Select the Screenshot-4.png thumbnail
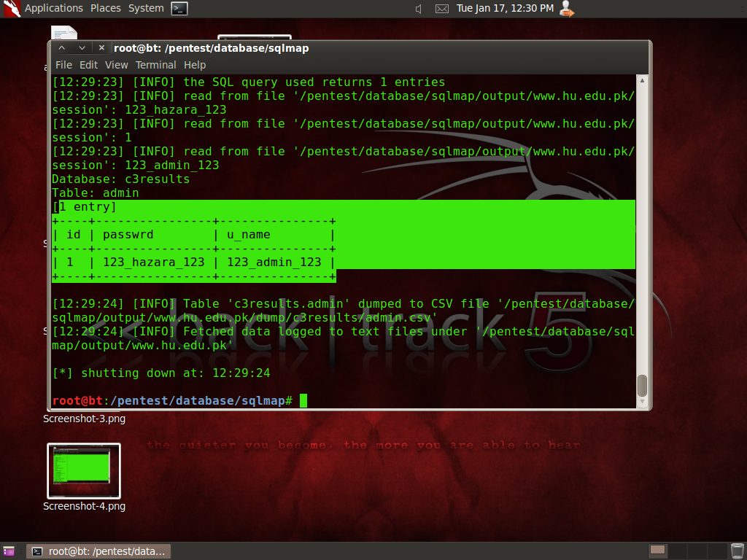This screenshot has height=560, width=747. pyautogui.click(x=84, y=470)
